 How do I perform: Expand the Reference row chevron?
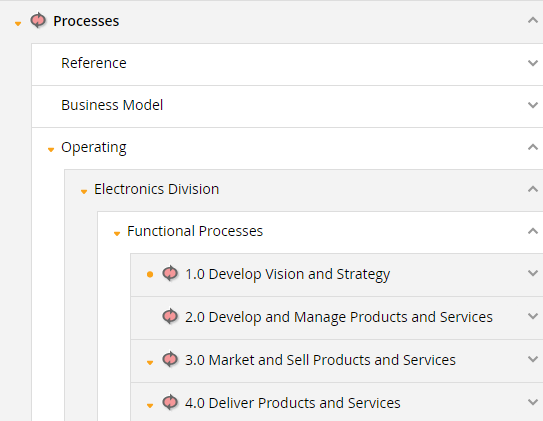[x=533, y=63]
